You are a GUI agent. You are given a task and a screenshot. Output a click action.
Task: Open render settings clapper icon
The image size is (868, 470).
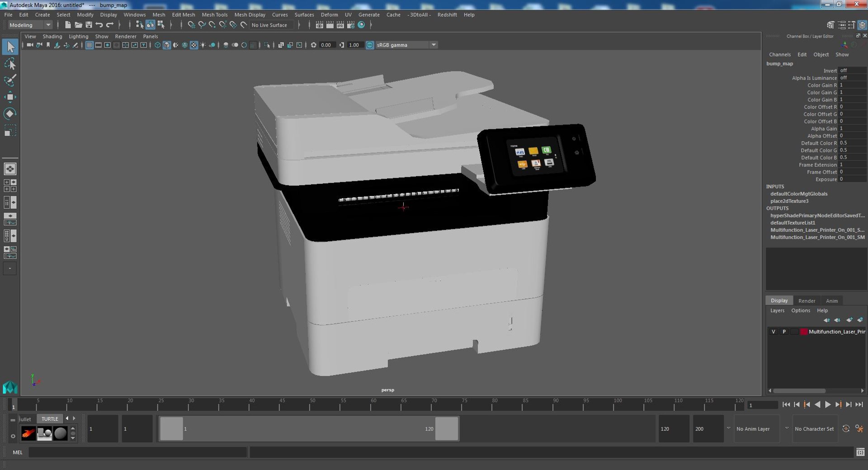[x=350, y=25]
